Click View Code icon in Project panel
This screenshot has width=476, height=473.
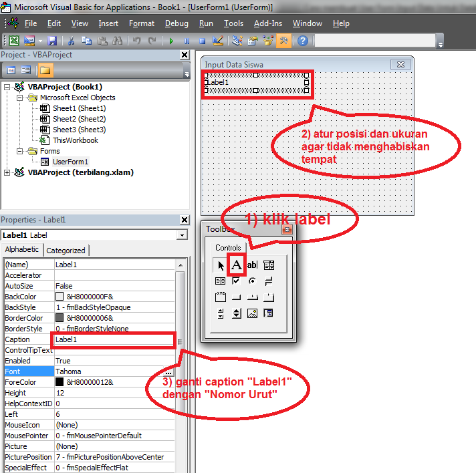[x=11, y=70]
